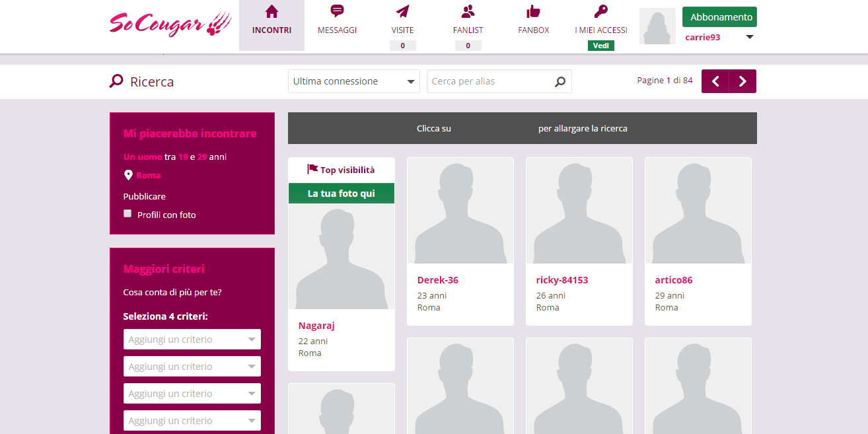868x434 pixels.
Task: Open the third Aggiungi un criterio dropdown
Action: point(192,394)
